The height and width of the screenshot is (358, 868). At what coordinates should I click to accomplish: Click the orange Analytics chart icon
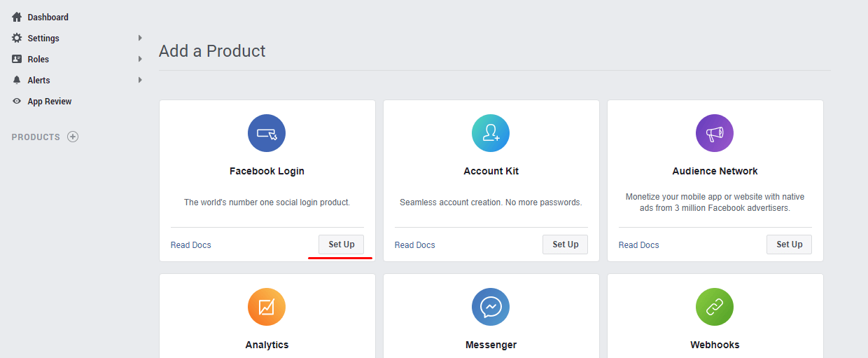pyautogui.click(x=267, y=307)
